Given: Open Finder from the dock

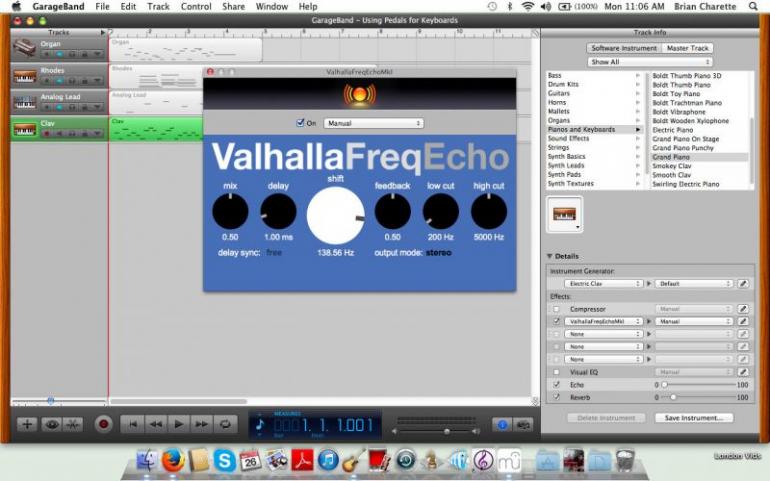Looking at the screenshot, I should click(x=147, y=460).
